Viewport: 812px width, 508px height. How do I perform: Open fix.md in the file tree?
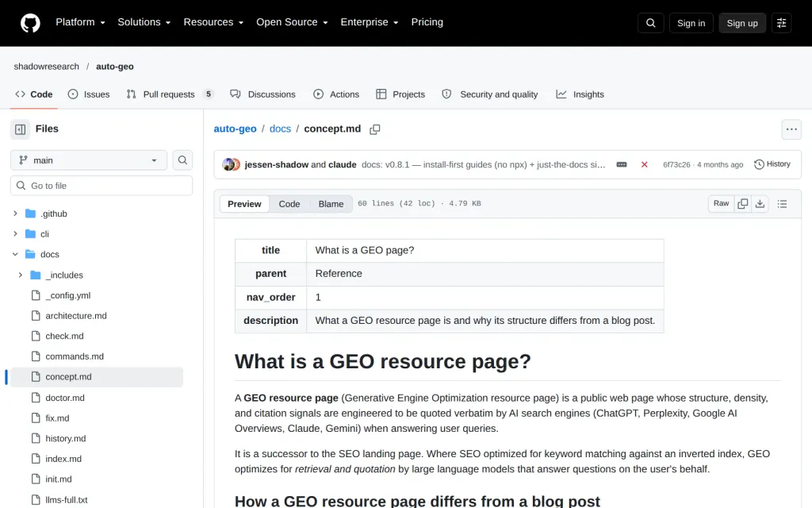coord(57,418)
